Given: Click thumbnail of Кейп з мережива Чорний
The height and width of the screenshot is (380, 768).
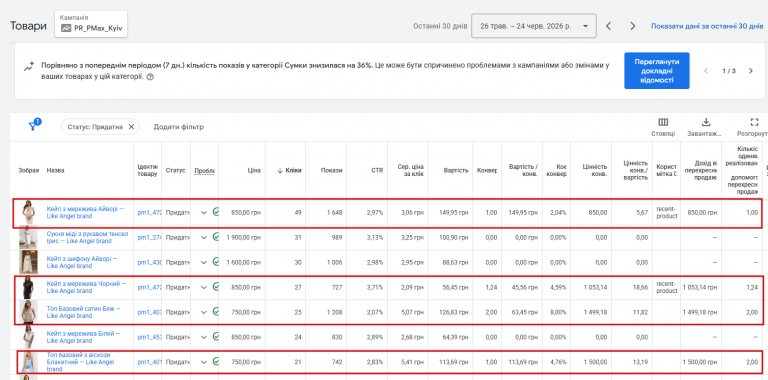Looking at the screenshot, I should tap(28, 287).
